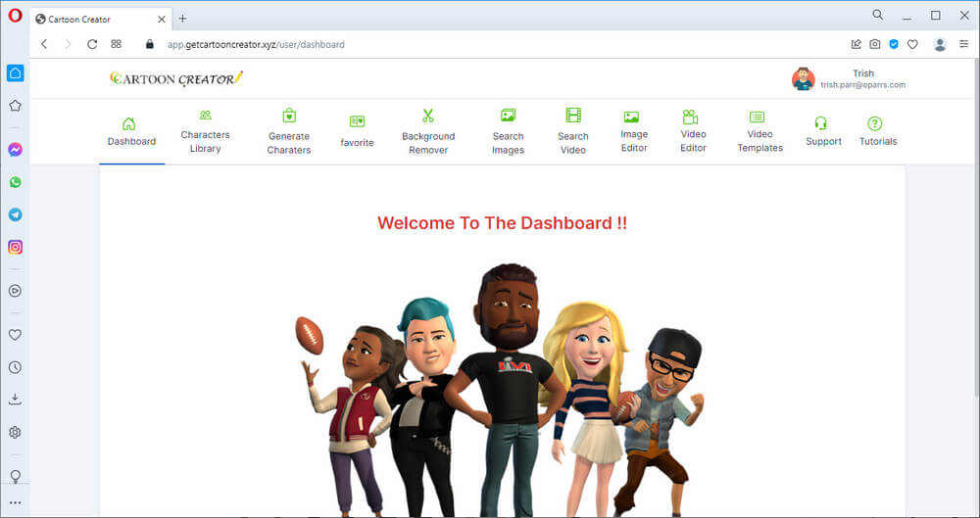Open Search Video page
The image size is (980, 518).
click(573, 132)
